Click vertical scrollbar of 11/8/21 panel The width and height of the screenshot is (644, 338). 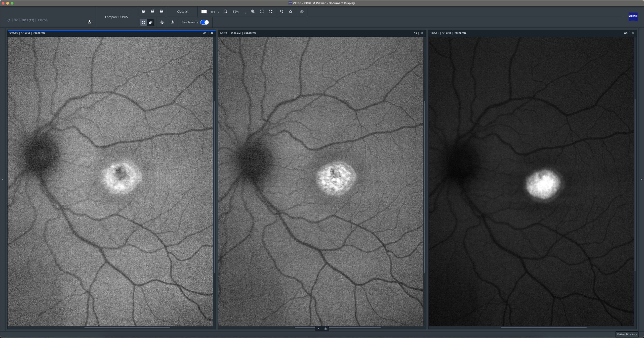(635, 185)
